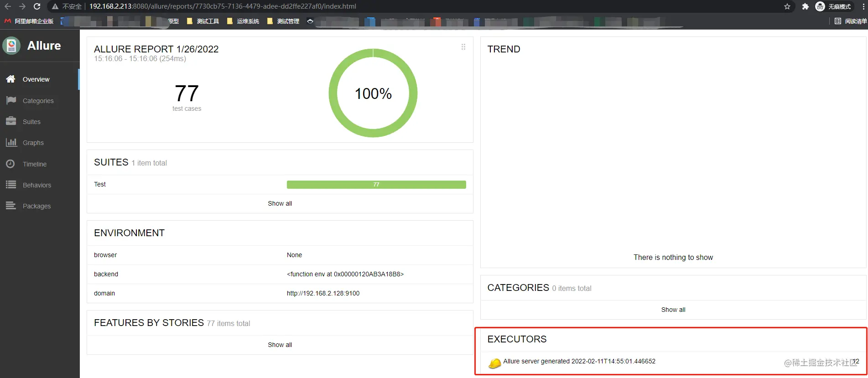Go to Suites in sidebar

coord(40,122)
